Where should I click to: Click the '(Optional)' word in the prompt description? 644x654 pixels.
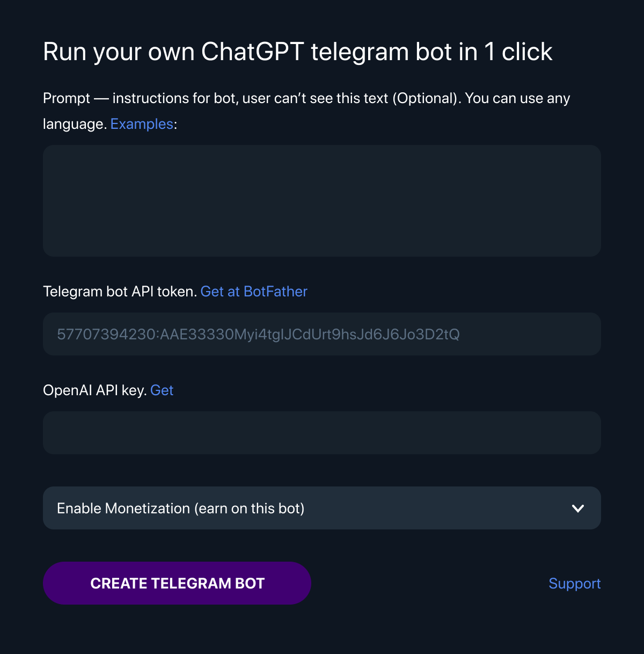click(427, 98)
